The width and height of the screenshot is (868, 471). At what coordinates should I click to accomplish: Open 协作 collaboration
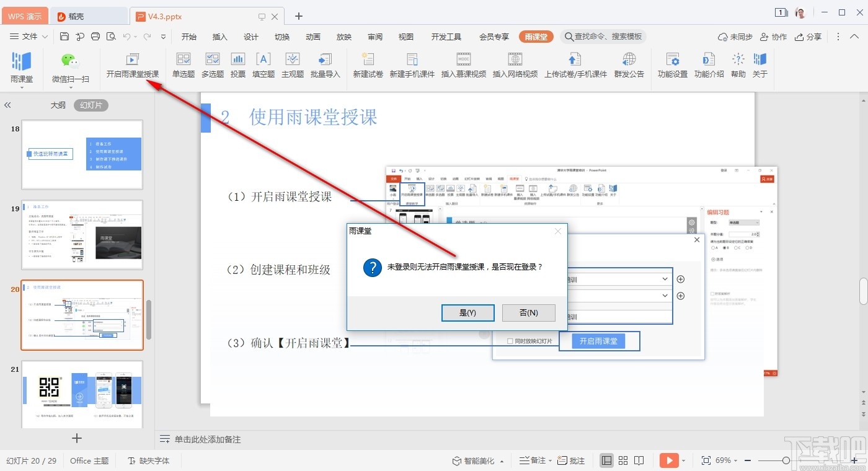[x=774, y=37]
